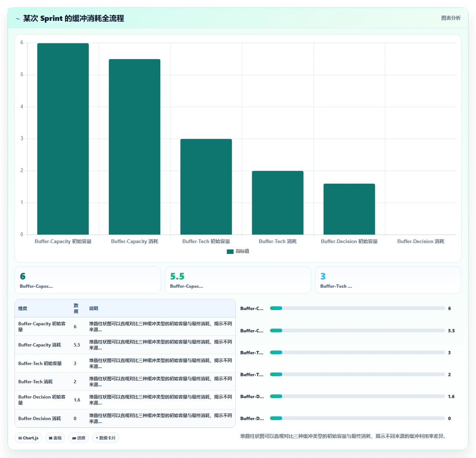Open the stat card showing 5.5

pos(238,280)
